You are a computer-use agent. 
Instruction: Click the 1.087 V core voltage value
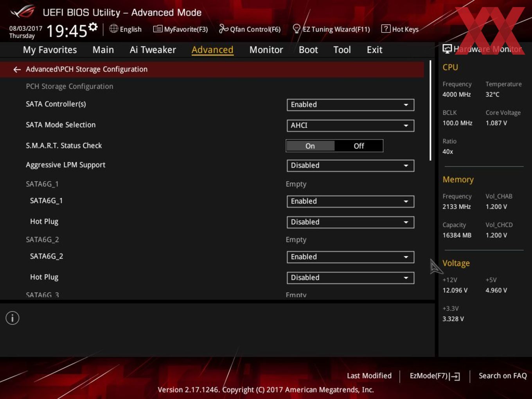coord(496,123)
